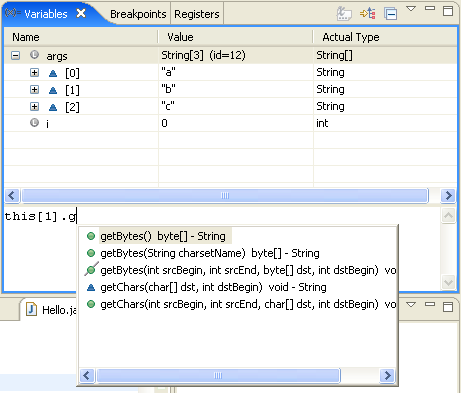
Task: Select the [1] element row
Action: pos(230,89)
